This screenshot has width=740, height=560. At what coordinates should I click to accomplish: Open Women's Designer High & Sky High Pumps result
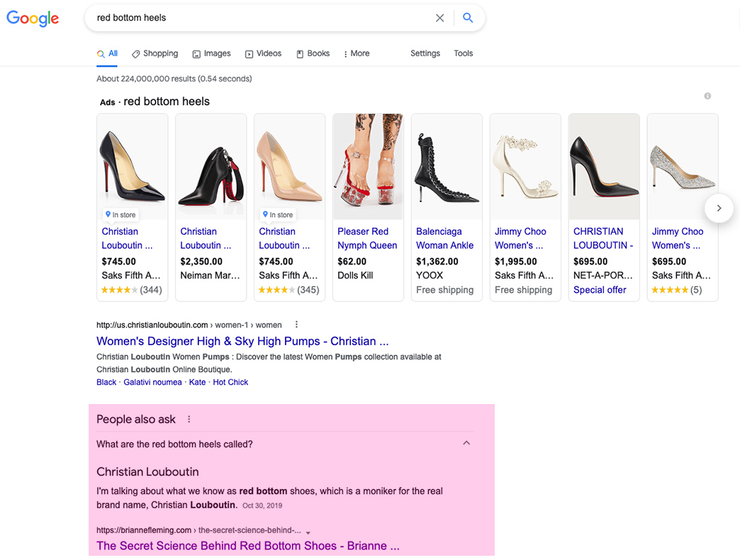[x=242, y=342]
